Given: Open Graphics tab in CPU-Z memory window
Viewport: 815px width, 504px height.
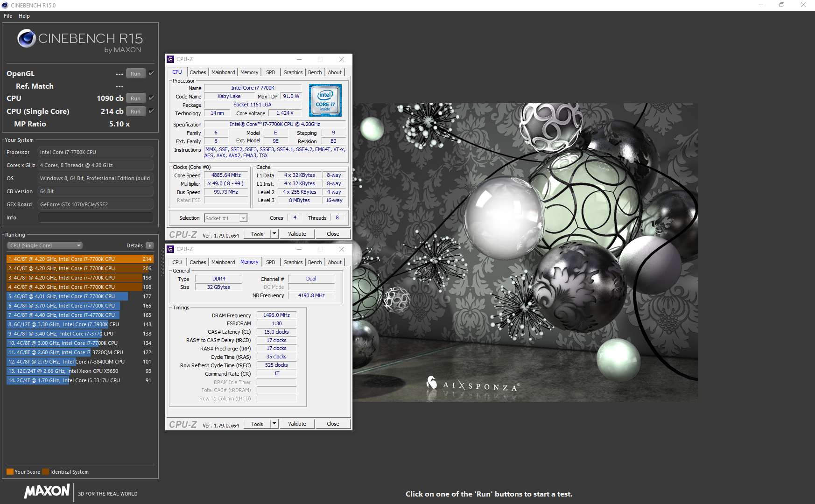Looking at the screenshot, I should point(293,262).
